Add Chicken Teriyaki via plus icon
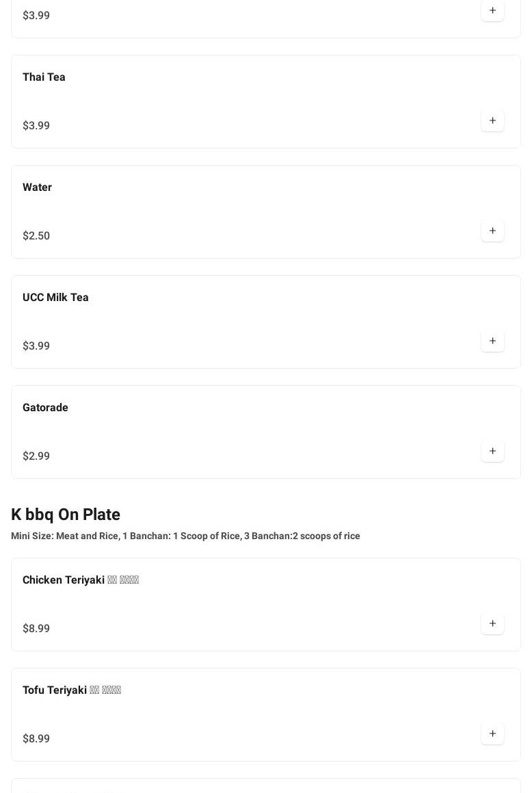532x793 pixels. 492,623
